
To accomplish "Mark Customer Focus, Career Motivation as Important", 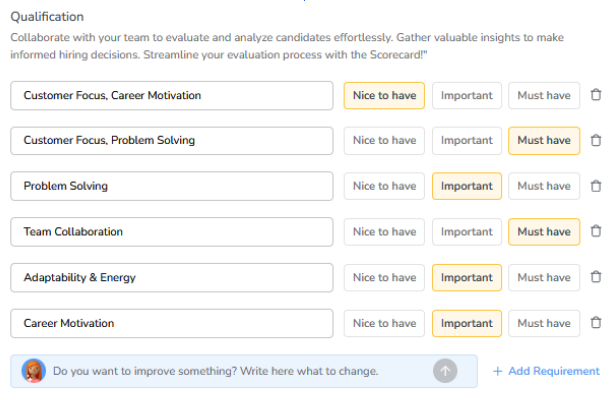I will [x=467, y=95].
